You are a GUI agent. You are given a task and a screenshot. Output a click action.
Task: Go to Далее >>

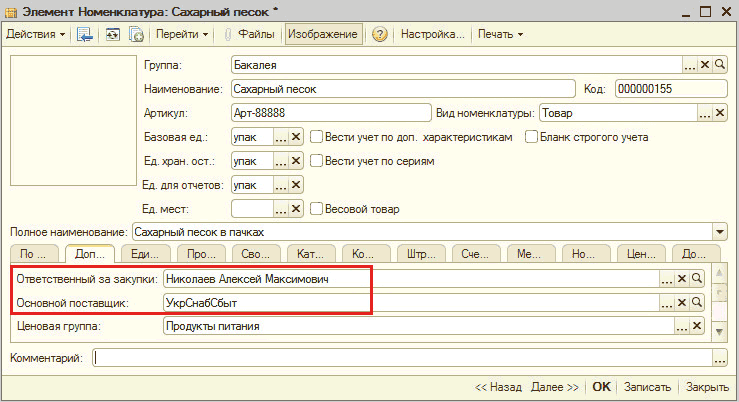click(555, 387)
